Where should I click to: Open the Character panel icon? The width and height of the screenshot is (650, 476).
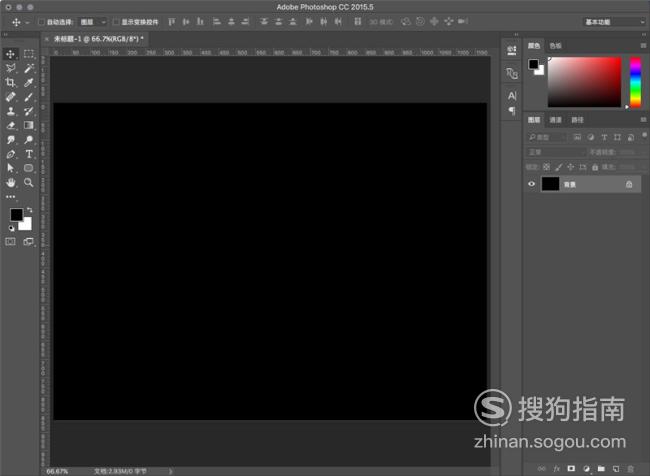(x=512, y=96)
